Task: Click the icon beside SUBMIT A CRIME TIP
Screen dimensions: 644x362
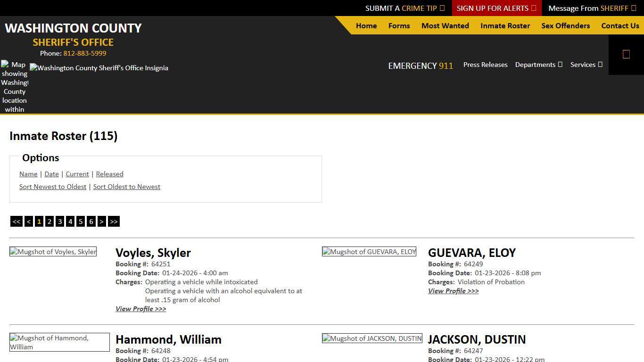Action: [x=442, y=8]
